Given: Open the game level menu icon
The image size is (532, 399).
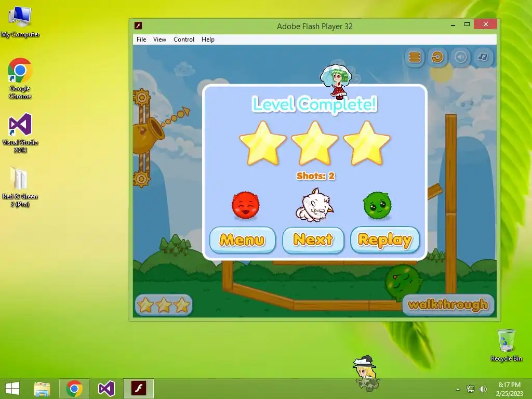Looking at the screenshot, I should click(414, 57).
